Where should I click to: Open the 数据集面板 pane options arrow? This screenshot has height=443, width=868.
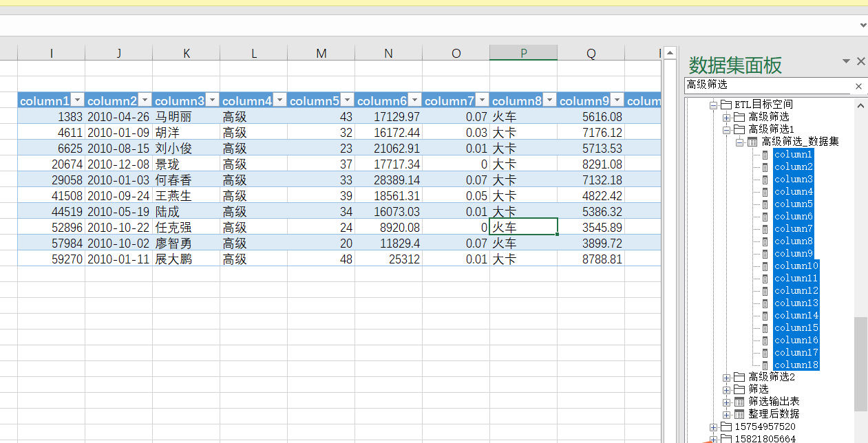pos(846,61)
